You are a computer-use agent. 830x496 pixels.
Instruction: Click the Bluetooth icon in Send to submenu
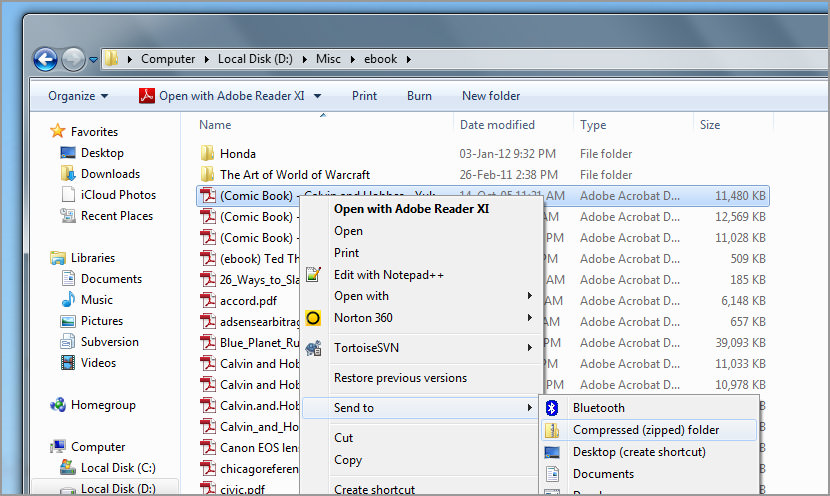tap(552, 408)
